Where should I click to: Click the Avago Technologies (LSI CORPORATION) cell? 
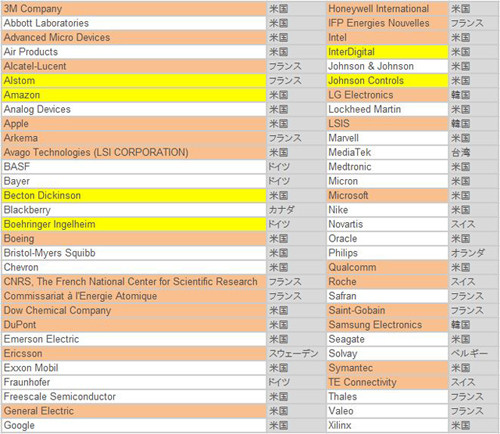click(134, 153)
